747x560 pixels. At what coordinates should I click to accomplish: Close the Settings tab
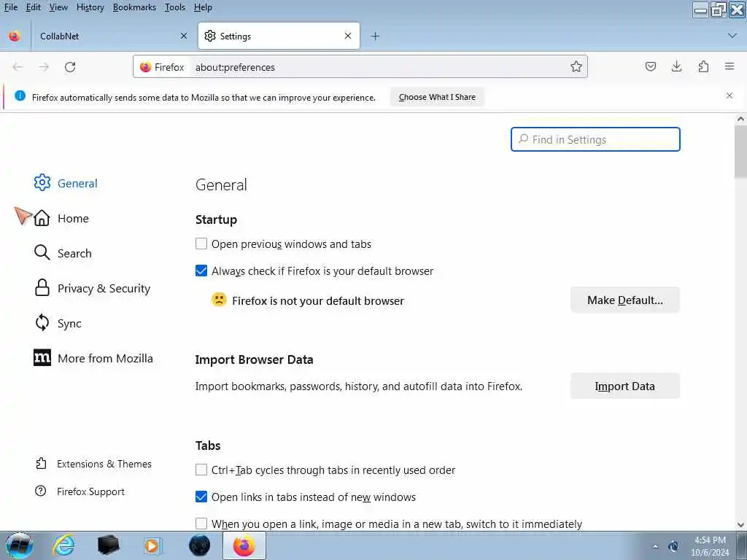pos(348,36)
